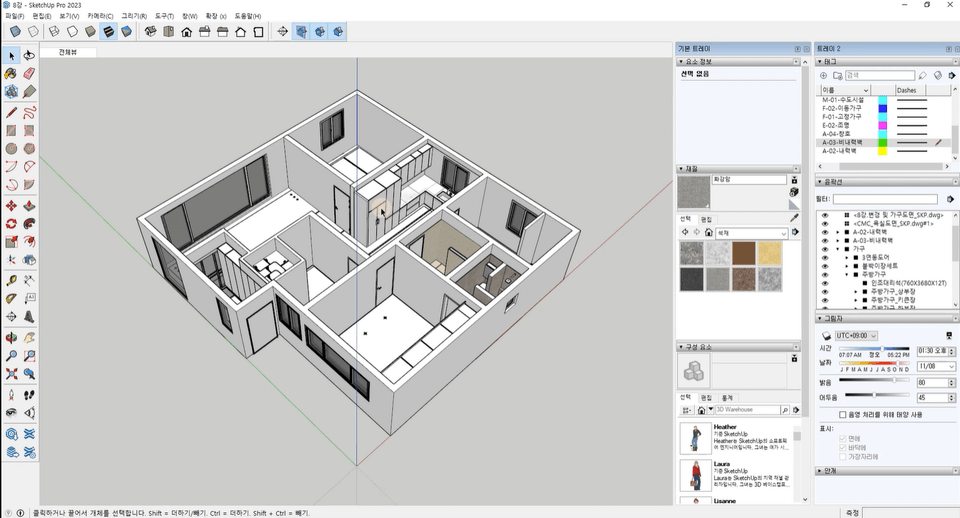Click into the tag search field

tap(878, 75)
